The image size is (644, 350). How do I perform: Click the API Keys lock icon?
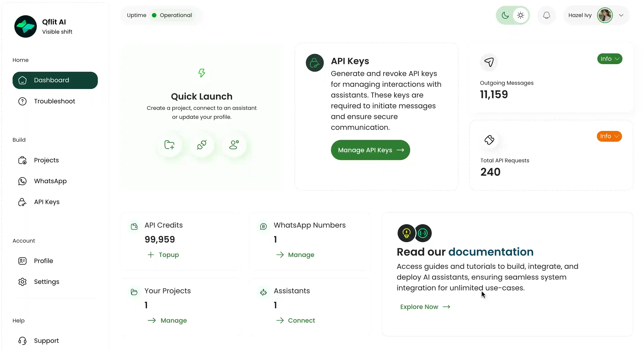[x=315, y=63]
